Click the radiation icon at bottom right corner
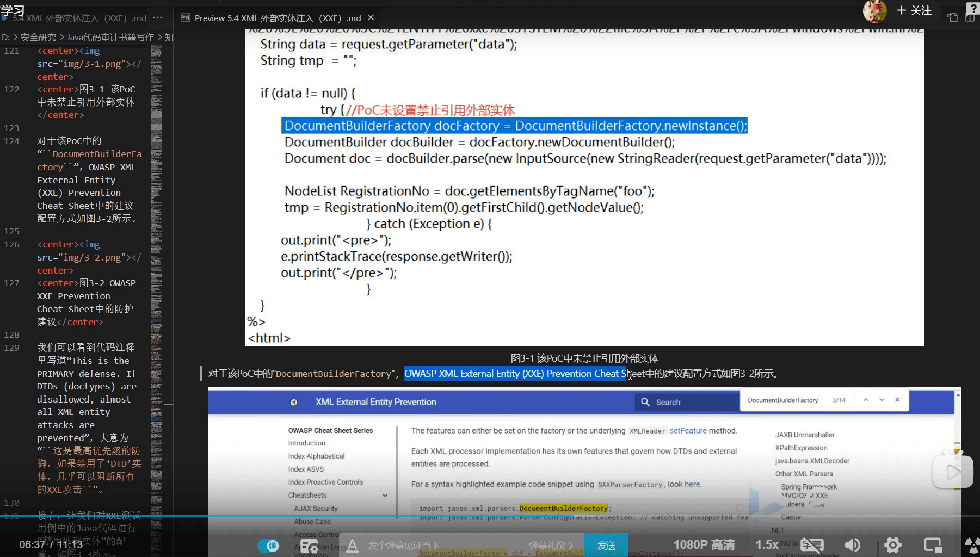980x557 pixels. coord(973,545)
